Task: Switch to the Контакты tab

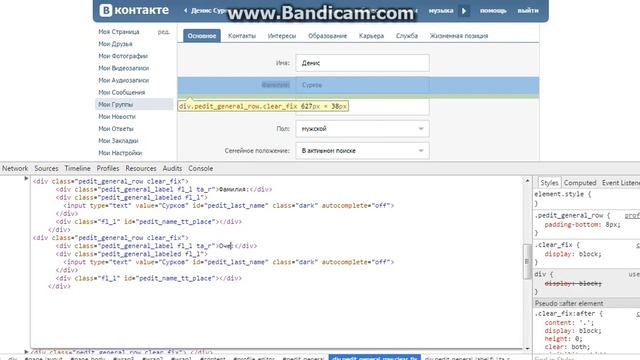Action: tap(242, 36)
